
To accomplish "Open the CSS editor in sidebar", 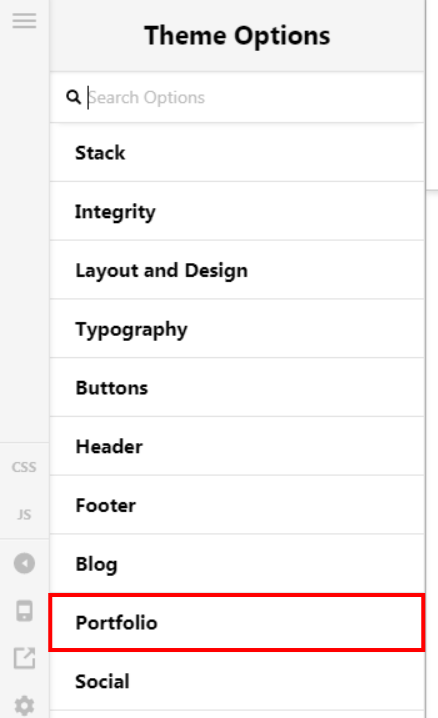I will (24, 467).
